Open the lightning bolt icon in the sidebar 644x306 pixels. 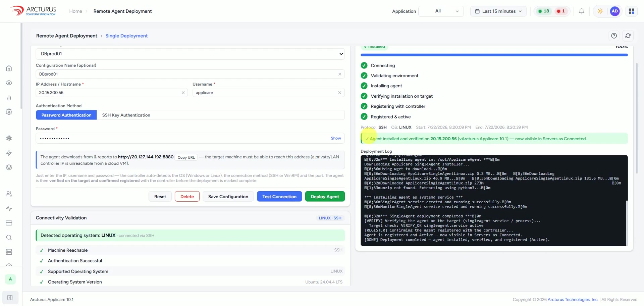coord(9,153)
